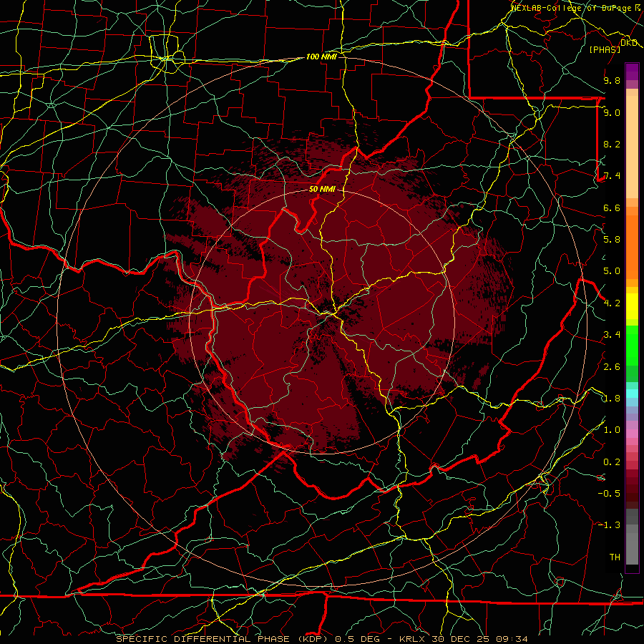Click the 6.6 value on the scale

coord(612,208)
